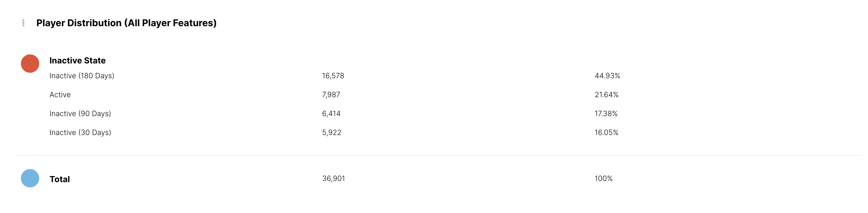Viewport: 868px width, 213px height.
Task: Click the 36,901 total count
Action: tap(334, 178)
